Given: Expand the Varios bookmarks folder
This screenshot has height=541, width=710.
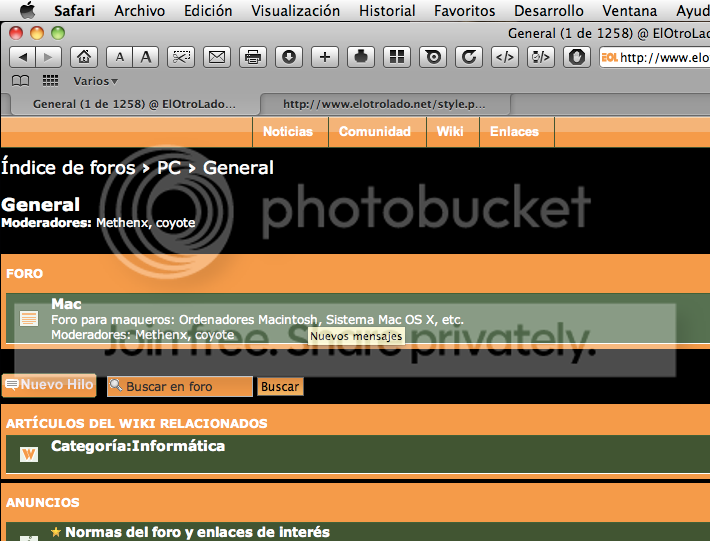Looking at the screenshot, I should click(x=95, y=81).
